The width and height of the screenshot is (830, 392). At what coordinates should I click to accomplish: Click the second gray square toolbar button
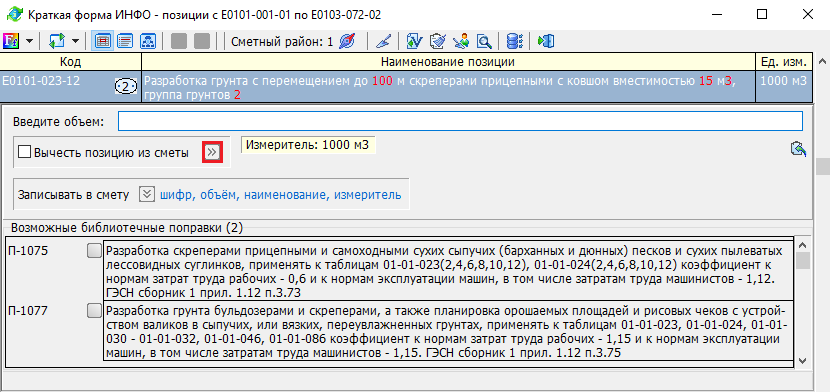tap(202, 41)
